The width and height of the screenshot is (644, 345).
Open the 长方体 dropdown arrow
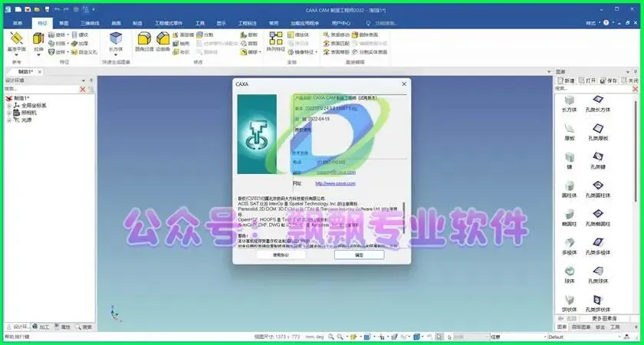[116, 54]
